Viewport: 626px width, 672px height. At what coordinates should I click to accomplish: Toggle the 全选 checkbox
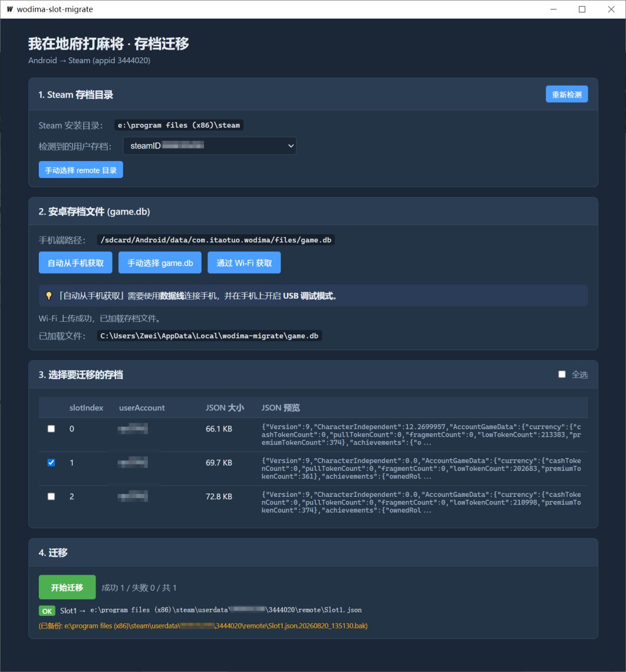point(562,374)
